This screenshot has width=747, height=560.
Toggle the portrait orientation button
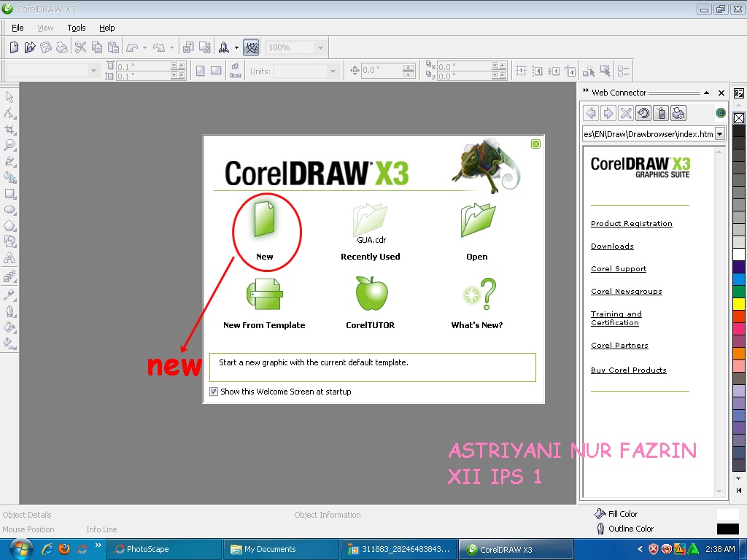click(x=201, y=71)
